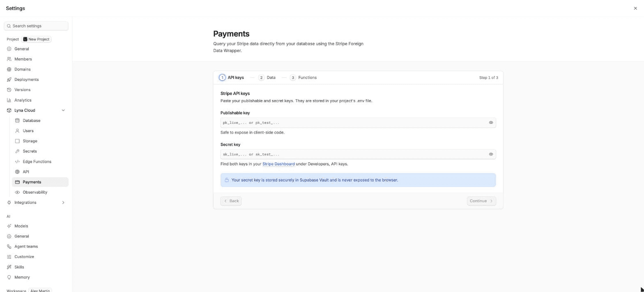Screen dimensions: 644x292
Task: Click the Models sparkle icon
Action: point(9,226)
